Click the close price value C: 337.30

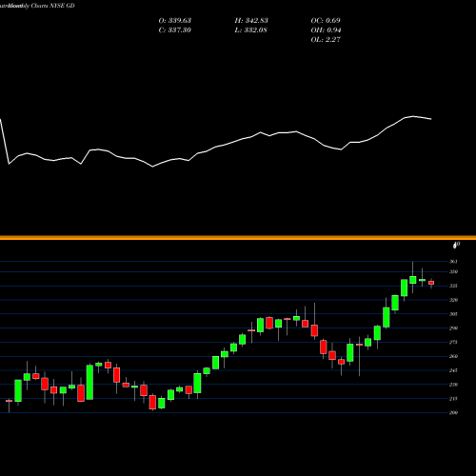(175, 30)
